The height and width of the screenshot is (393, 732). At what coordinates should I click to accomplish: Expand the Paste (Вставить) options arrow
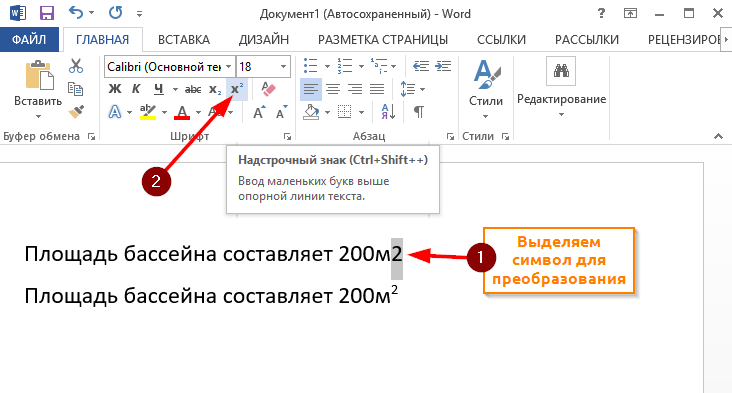(x=39, y=116)
